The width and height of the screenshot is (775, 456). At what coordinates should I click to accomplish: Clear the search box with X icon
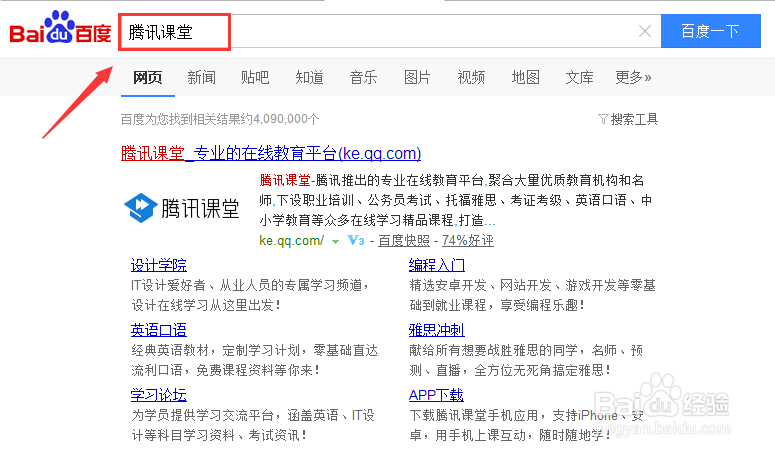pos(645,32)
